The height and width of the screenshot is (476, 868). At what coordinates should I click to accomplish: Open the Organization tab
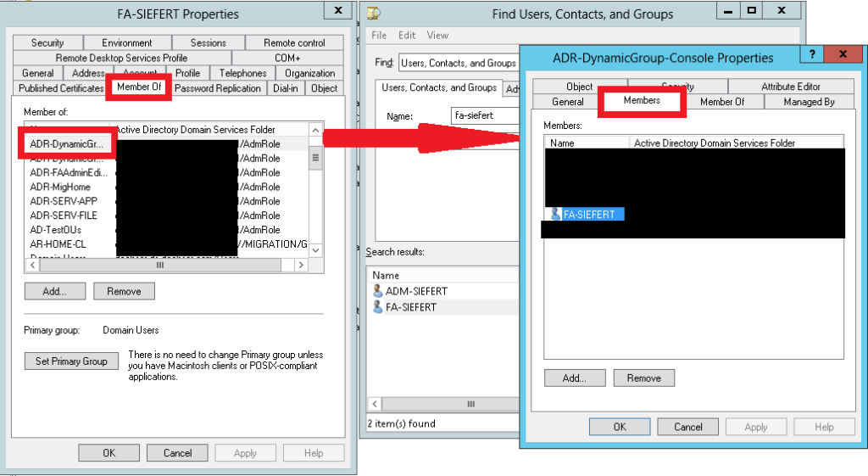(309, 73)
